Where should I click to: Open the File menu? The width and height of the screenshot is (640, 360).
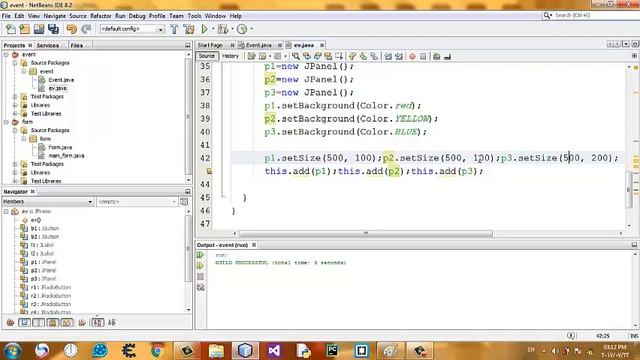(6, 16)
